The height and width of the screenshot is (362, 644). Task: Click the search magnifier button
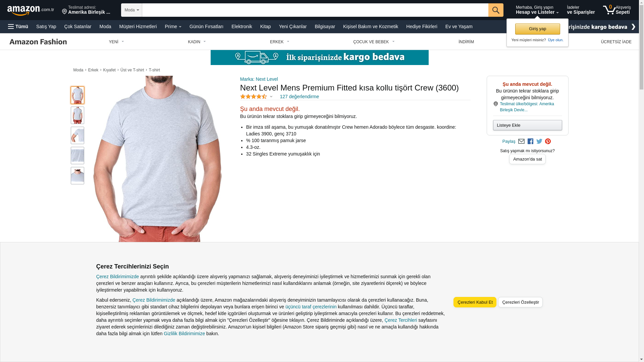[x=496, y=10]
